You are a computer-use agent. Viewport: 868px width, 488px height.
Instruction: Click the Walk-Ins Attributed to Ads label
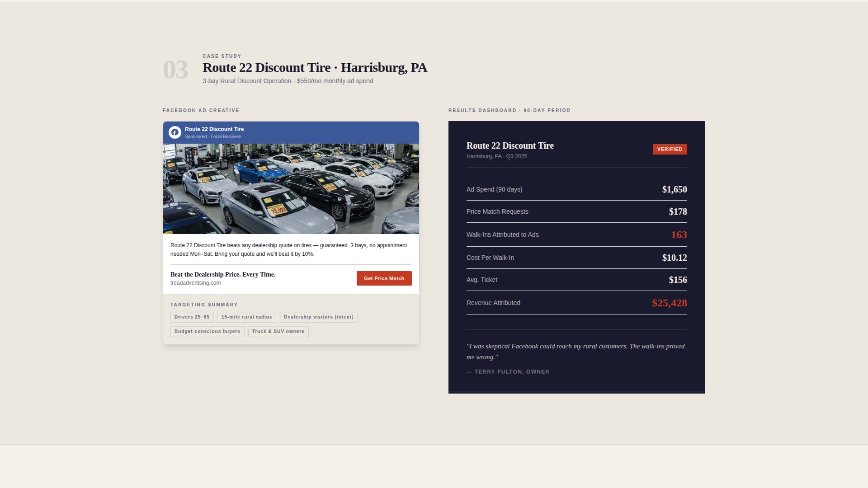pyautogui.click(x=502, y=235)
